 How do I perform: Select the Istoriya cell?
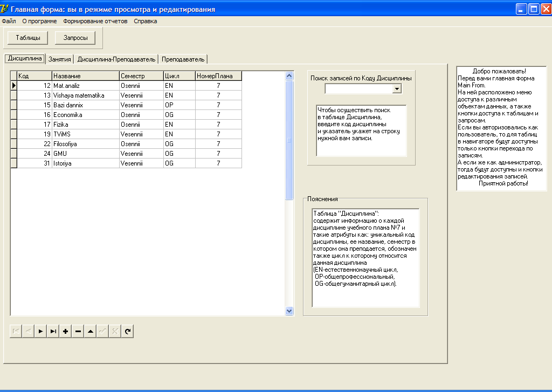pyautogui.click(x=86, y=163)
